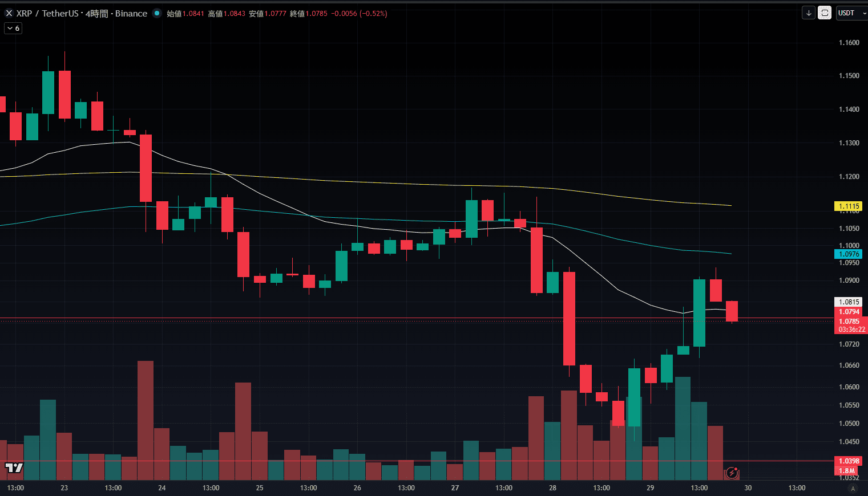Click the 1.0900 price scale label
Screen dimensions: 868x496
[849, 280]
